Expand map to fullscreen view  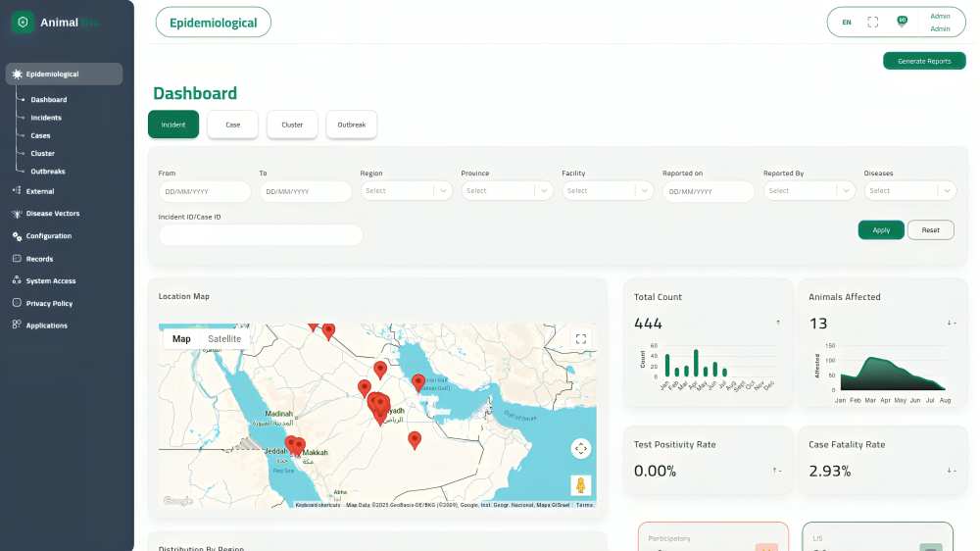580,338
